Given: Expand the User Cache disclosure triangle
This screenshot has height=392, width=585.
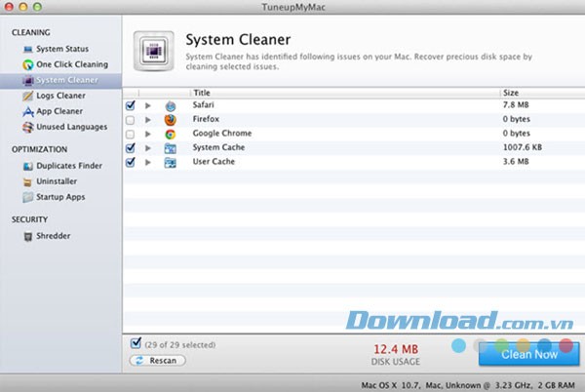Looking at the screenshot, I should pos(148,163).
